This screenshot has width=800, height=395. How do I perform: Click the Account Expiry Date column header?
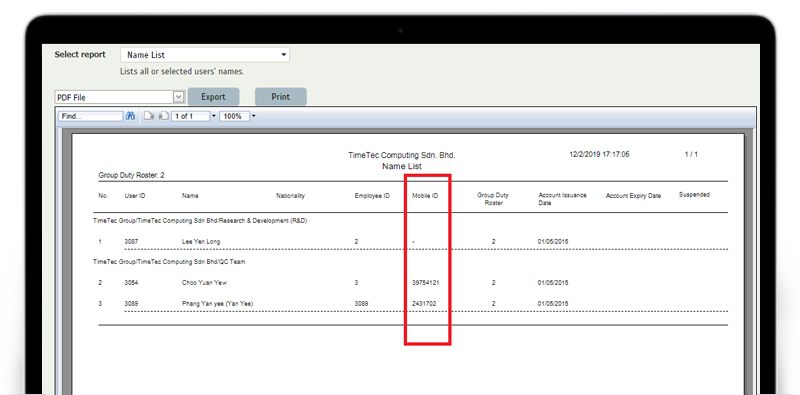coord(633,196)
